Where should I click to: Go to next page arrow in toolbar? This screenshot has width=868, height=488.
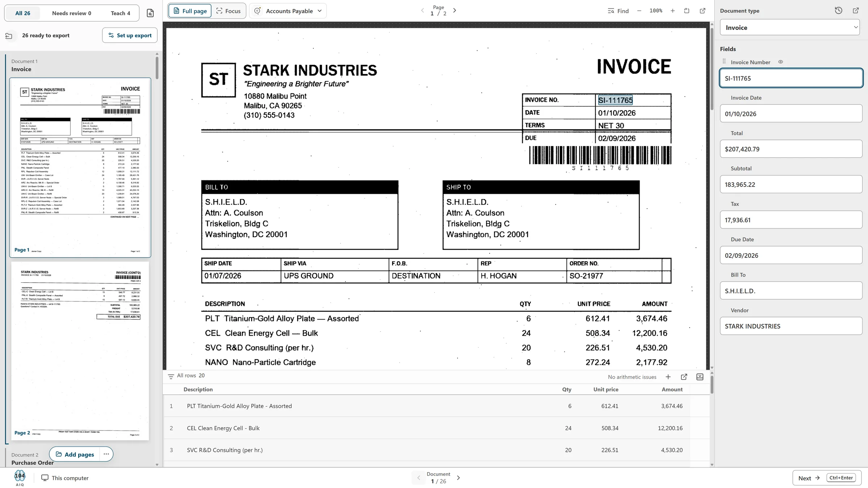coord(455,10)
